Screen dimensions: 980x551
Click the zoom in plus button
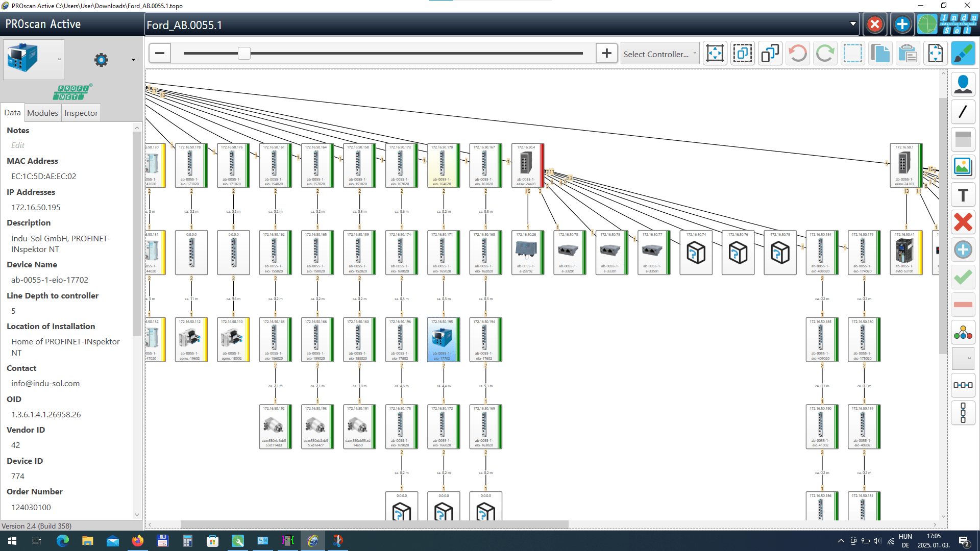click(x=606, y=54)
